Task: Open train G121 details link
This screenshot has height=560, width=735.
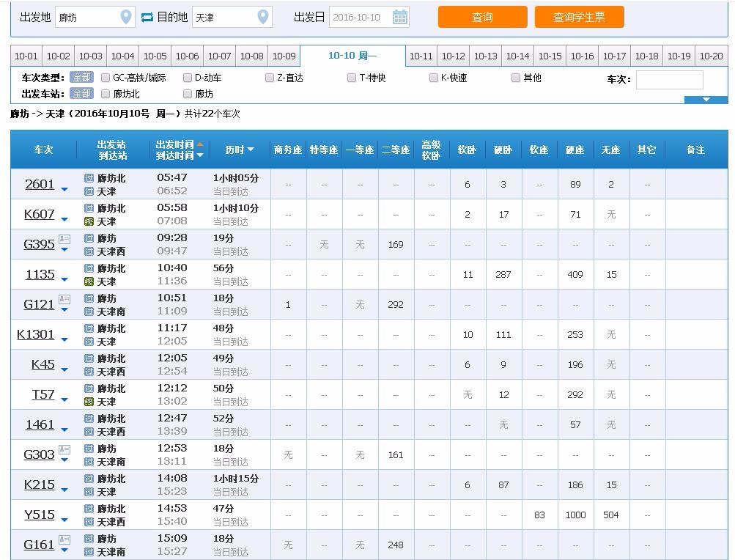Action: (39, 304)
